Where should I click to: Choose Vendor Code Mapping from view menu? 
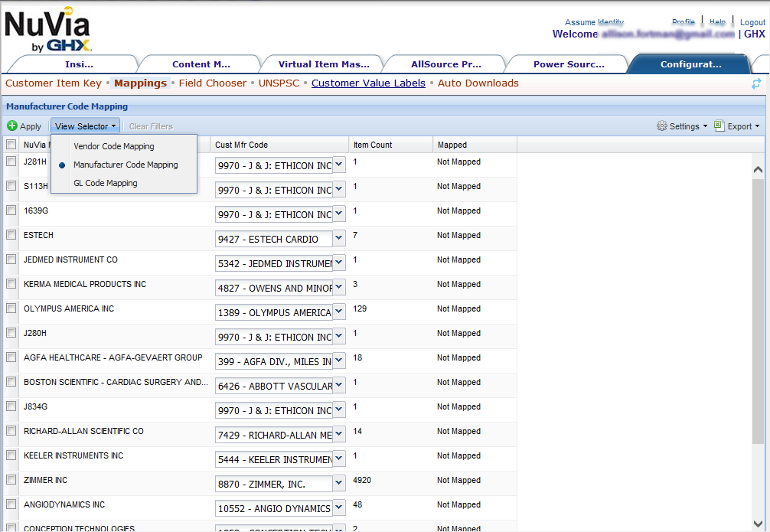pos(114,146)
